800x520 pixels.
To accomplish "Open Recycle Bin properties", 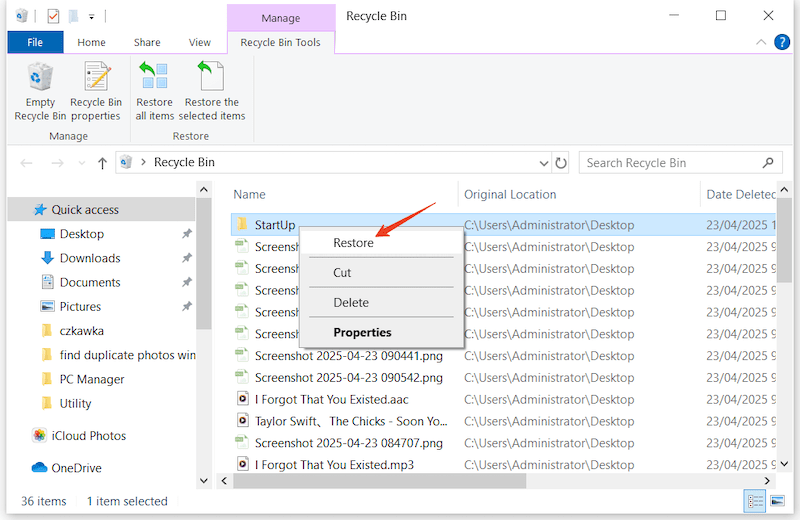I will click(x=96, y=90).
